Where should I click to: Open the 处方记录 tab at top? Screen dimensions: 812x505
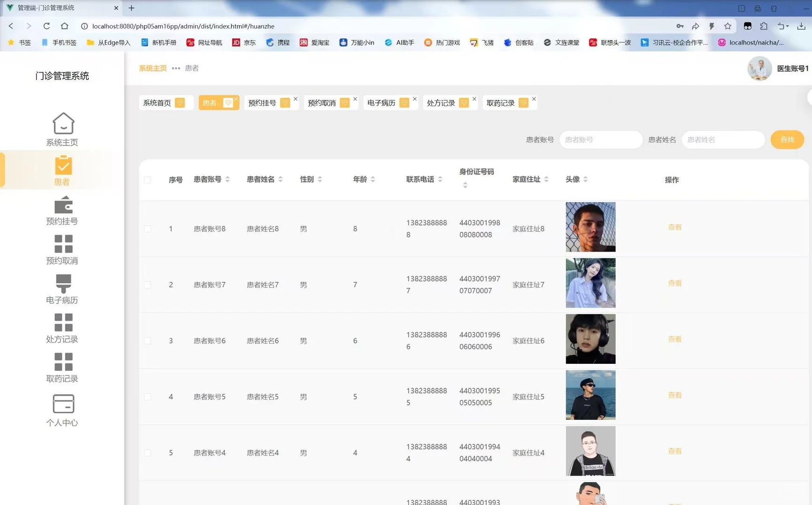click(x=442, y=102)
